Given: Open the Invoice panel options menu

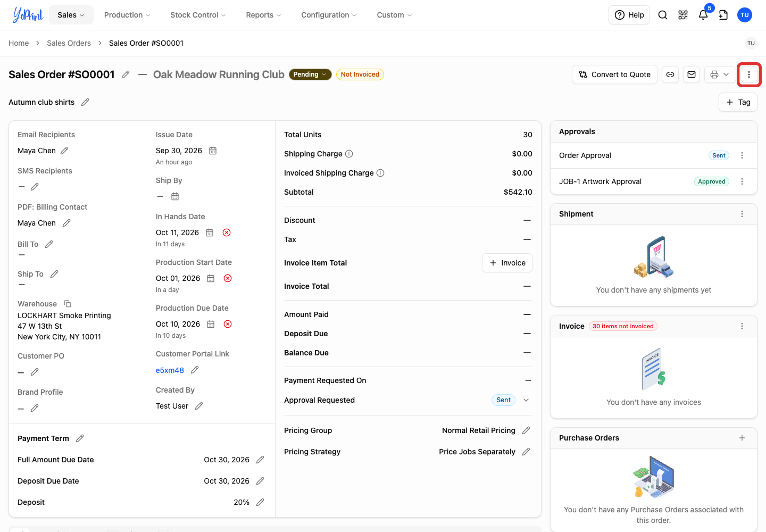Looking at the screenshot, I should pos(742,326).
